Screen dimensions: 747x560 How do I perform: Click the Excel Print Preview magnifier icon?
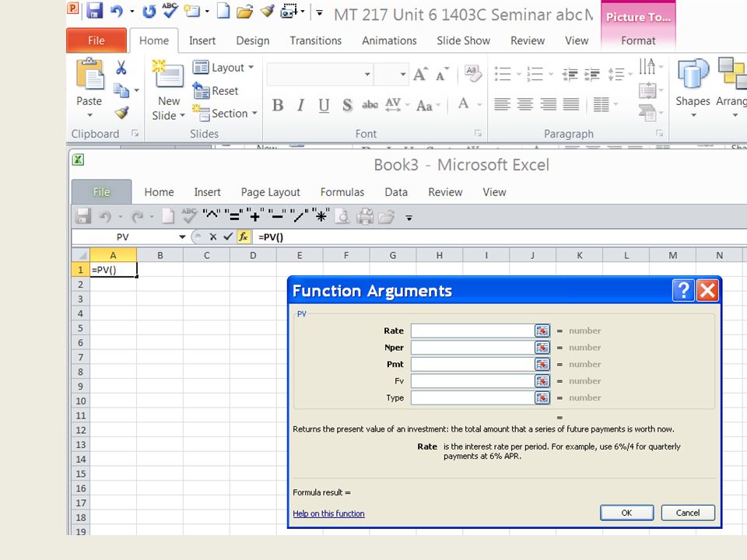tap(342, 217)
